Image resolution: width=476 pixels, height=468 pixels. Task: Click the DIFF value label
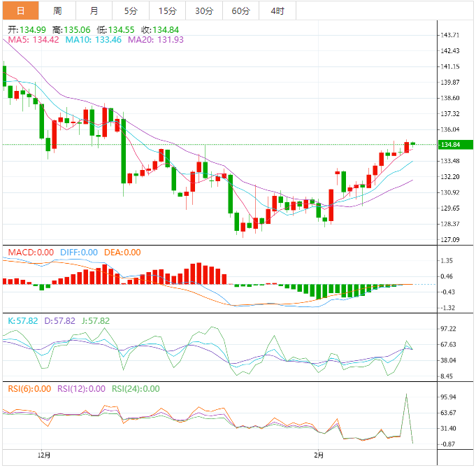click(78, 253)
